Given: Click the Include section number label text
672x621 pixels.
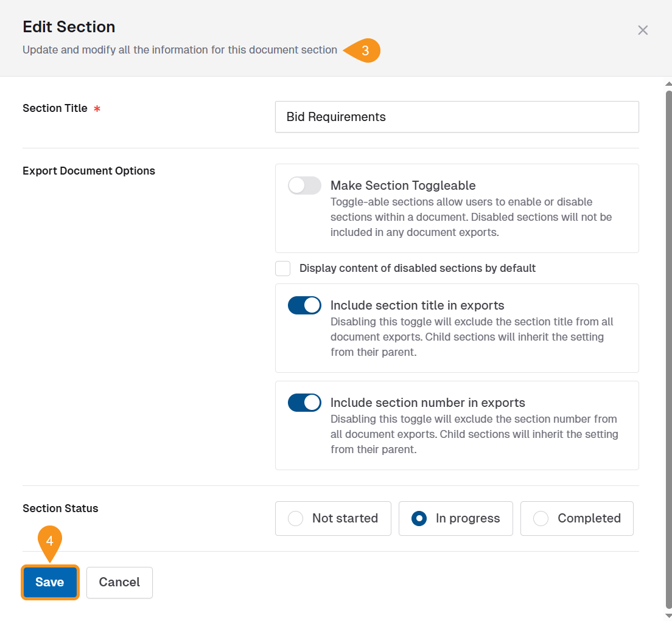Looking at the screenshot, I should coord(427,403).
